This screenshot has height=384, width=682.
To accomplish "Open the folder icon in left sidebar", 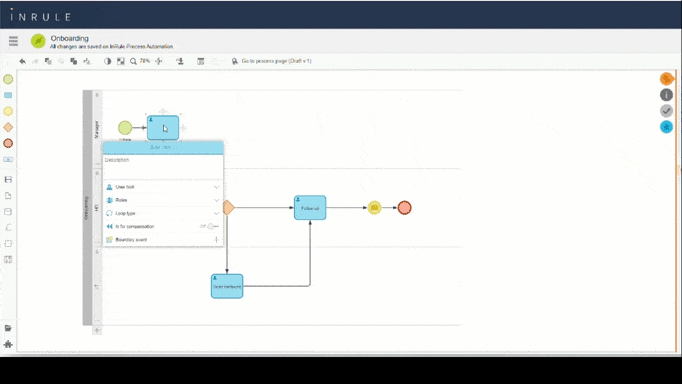I will click(8, 328).
